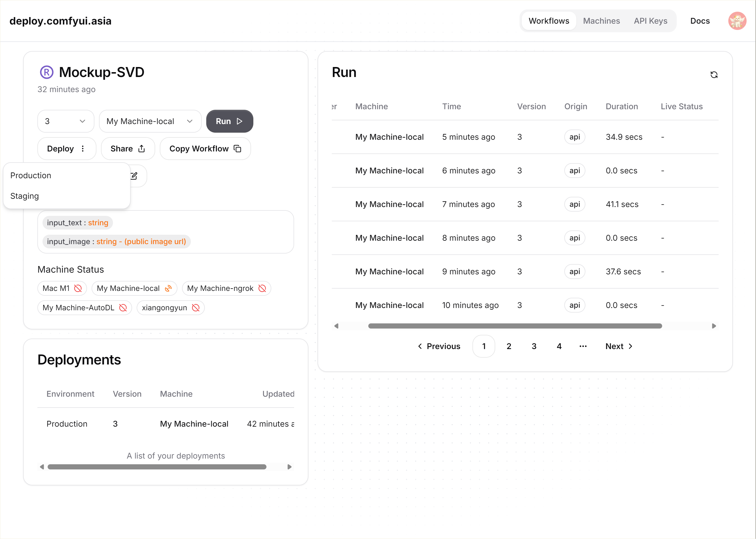Click xiangongyun disconnected status icon
The width and height of the screenshot is (756, 539).
(x=195, y=308)
